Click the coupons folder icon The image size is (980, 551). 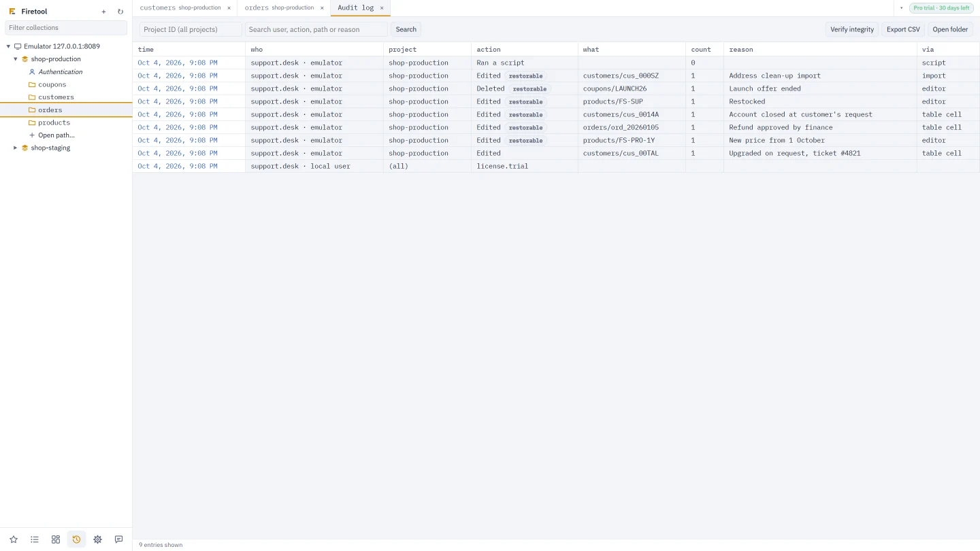pos(32,85)
